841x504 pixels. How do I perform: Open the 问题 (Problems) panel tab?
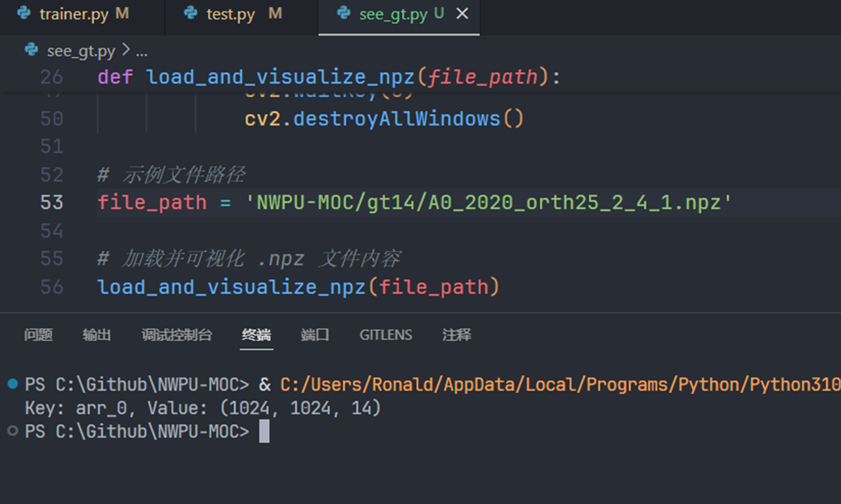pyautogui.click(x=39, y=335)
